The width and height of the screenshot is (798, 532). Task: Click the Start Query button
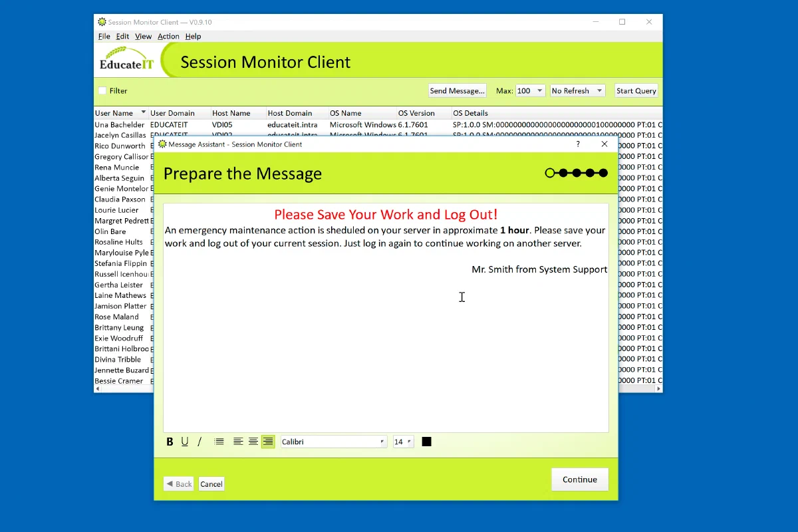click(636, 90)
